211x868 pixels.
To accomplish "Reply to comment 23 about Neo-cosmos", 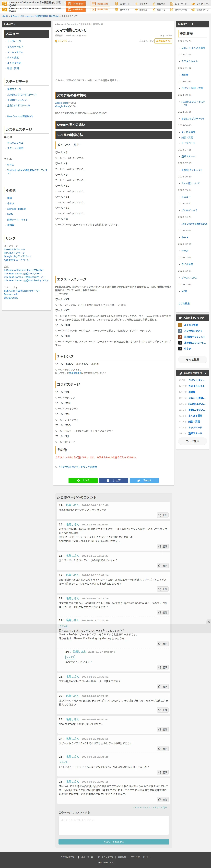I will (163, 729).
